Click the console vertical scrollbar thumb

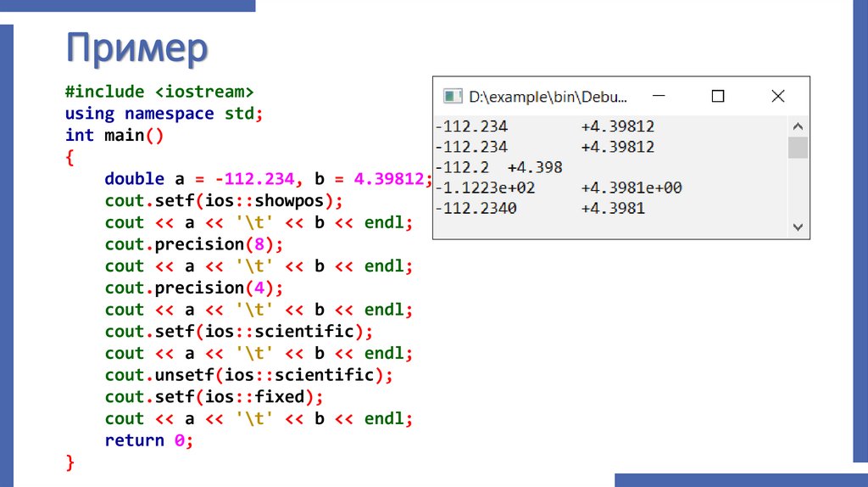tap(798, 148)
